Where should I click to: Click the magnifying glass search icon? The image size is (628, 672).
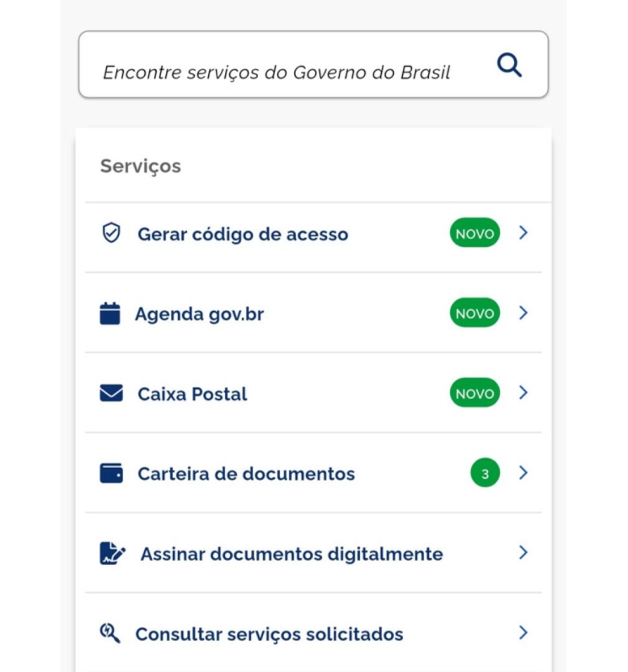click(x=509, y=65)
